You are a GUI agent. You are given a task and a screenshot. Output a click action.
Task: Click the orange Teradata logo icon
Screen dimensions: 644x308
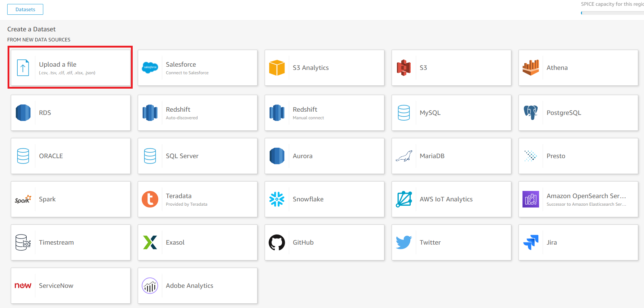(150, 199)
